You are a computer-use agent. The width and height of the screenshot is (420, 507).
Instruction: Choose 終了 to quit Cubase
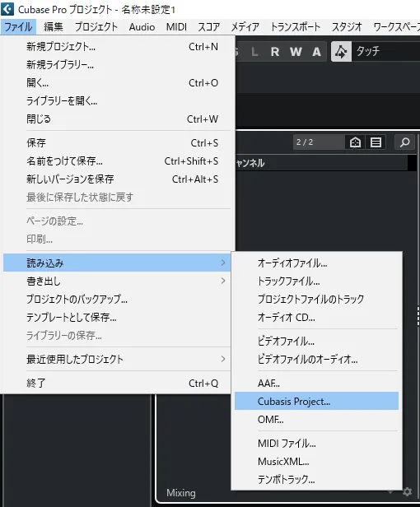coord(117,384)
